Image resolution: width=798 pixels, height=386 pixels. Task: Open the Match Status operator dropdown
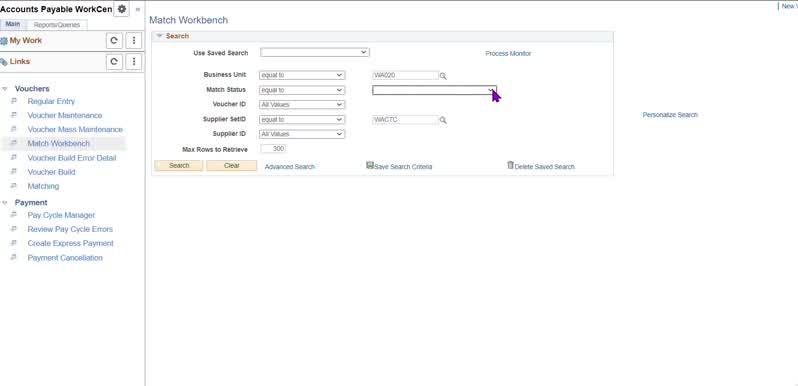coord(302,90)
